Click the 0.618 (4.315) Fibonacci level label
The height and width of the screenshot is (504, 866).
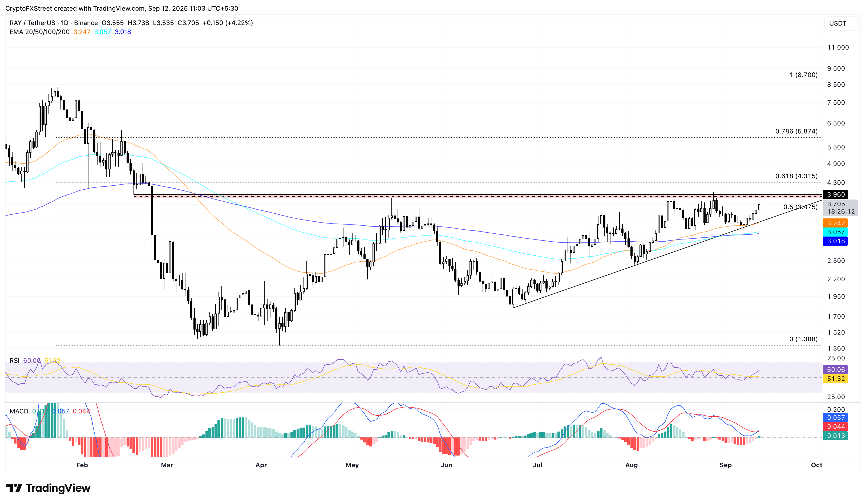click(x=796, y=176)
